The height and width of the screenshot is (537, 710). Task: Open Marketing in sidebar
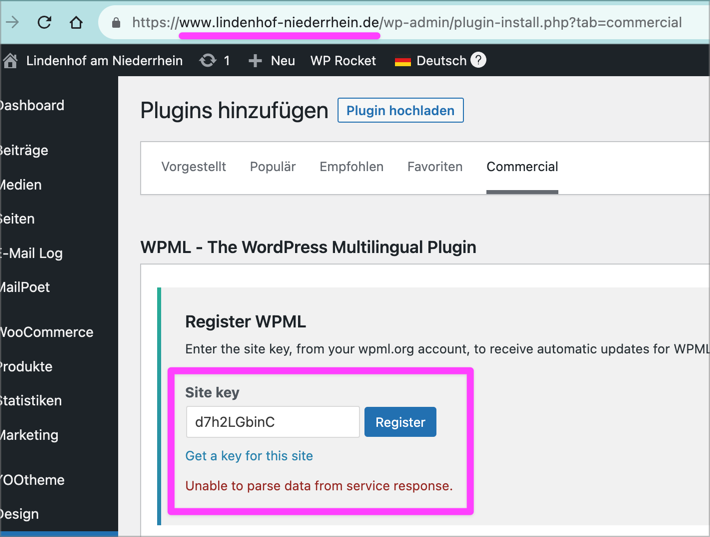29,435
